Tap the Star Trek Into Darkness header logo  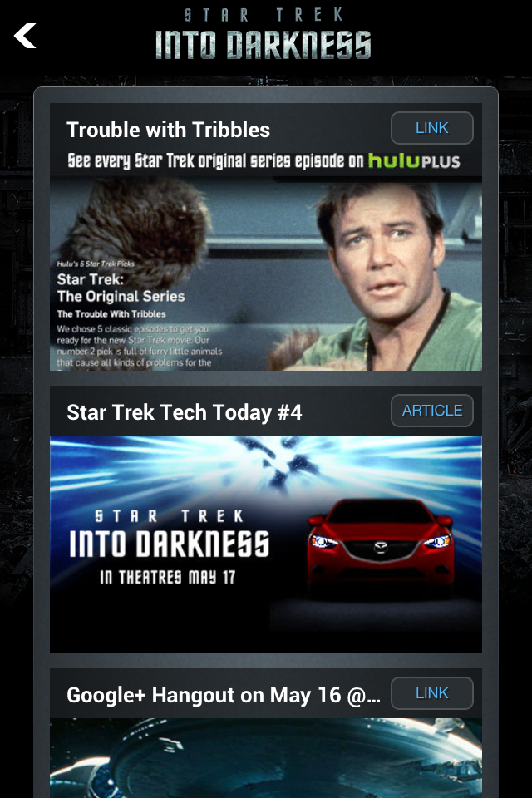[x=264, y=33]
